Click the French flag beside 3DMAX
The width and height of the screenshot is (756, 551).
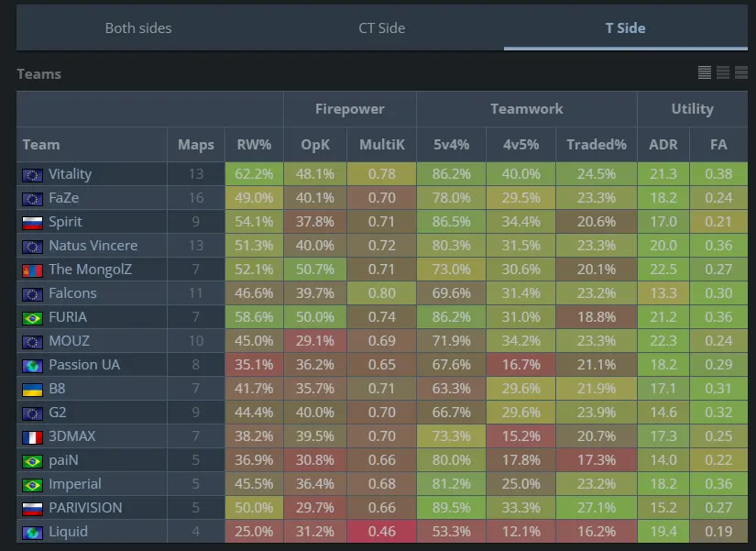32,436
